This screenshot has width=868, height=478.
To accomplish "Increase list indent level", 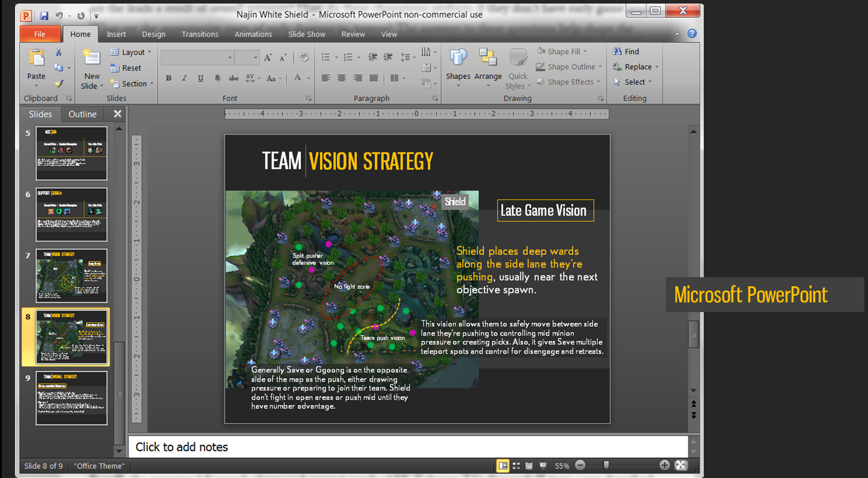I will pyautogui.click(x=389, y=57).
